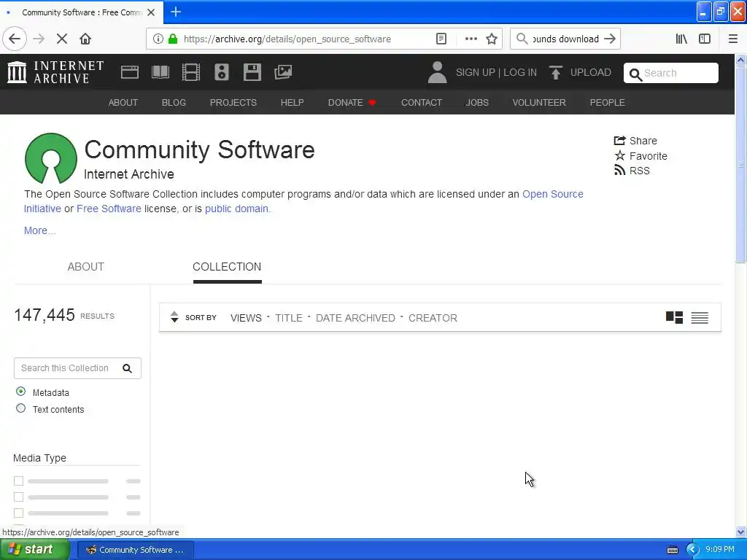Favorite this collection

[x=640, y=156]
